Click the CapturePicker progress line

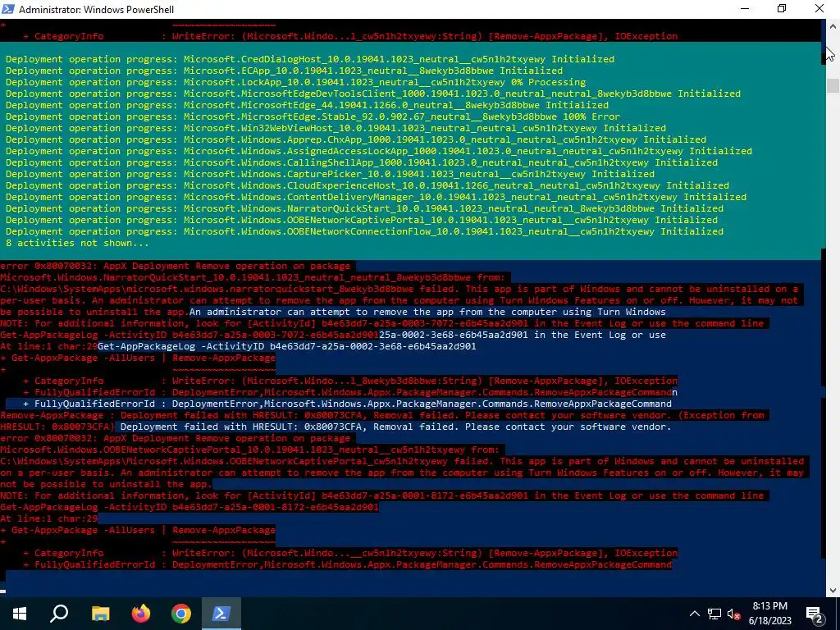(330, 174)
